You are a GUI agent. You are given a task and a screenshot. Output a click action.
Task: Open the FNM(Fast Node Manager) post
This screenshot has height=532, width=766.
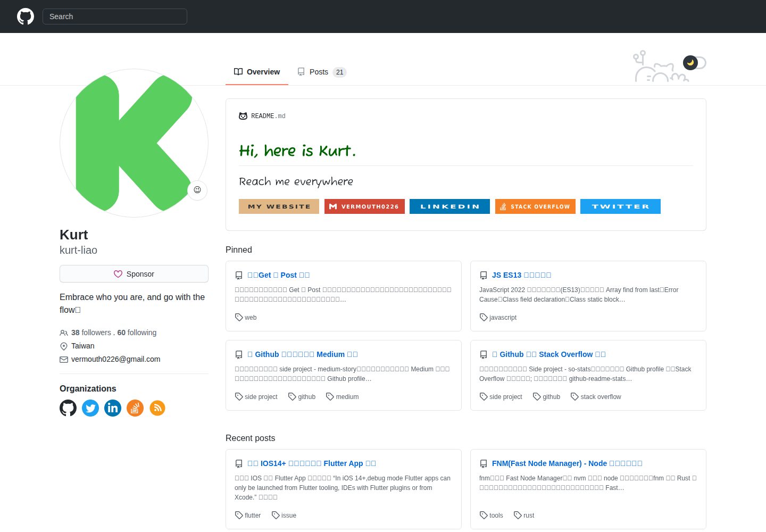pos(567,463)
